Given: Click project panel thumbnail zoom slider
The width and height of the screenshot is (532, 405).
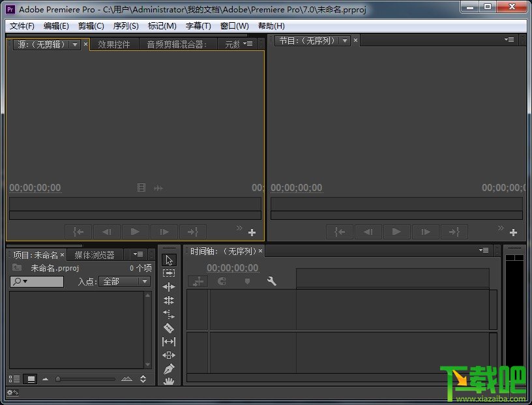Looking at the screenshot, I should point(85,379).
